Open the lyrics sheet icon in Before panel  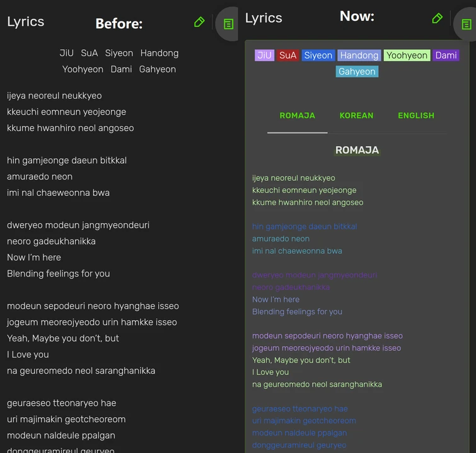click(228, 24)
